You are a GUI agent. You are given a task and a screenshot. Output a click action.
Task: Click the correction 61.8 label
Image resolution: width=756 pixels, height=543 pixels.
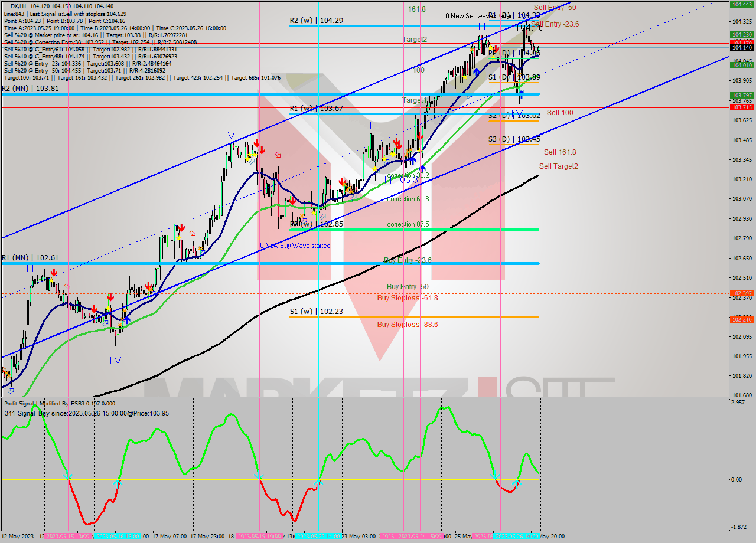[408, 199]
